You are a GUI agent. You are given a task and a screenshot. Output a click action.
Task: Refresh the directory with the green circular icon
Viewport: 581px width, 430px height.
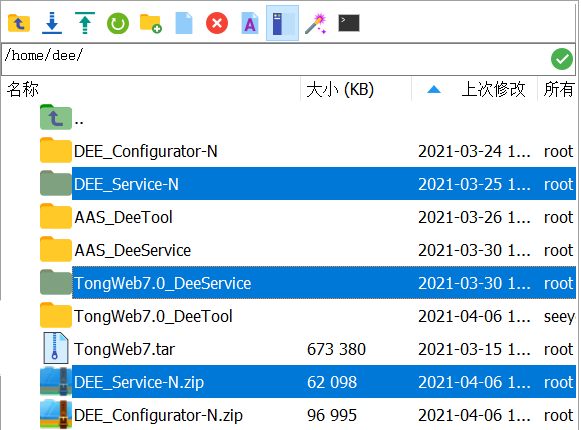[118, 24]
